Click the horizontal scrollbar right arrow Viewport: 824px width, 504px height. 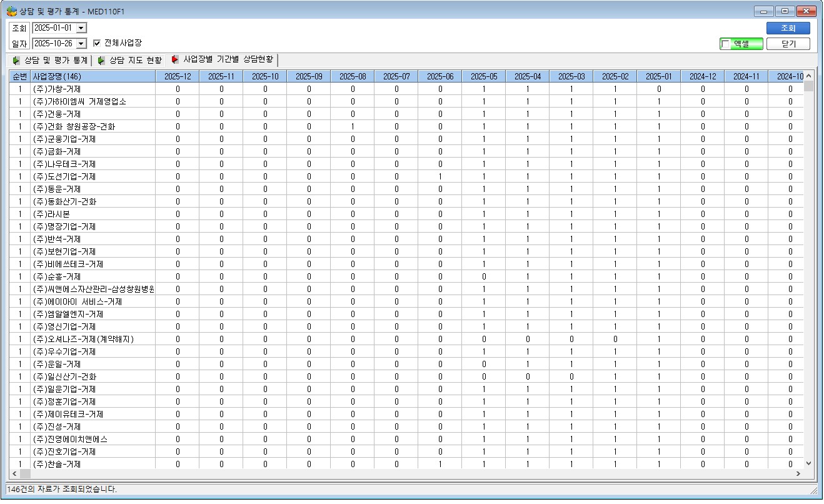[x=798, y=474]
